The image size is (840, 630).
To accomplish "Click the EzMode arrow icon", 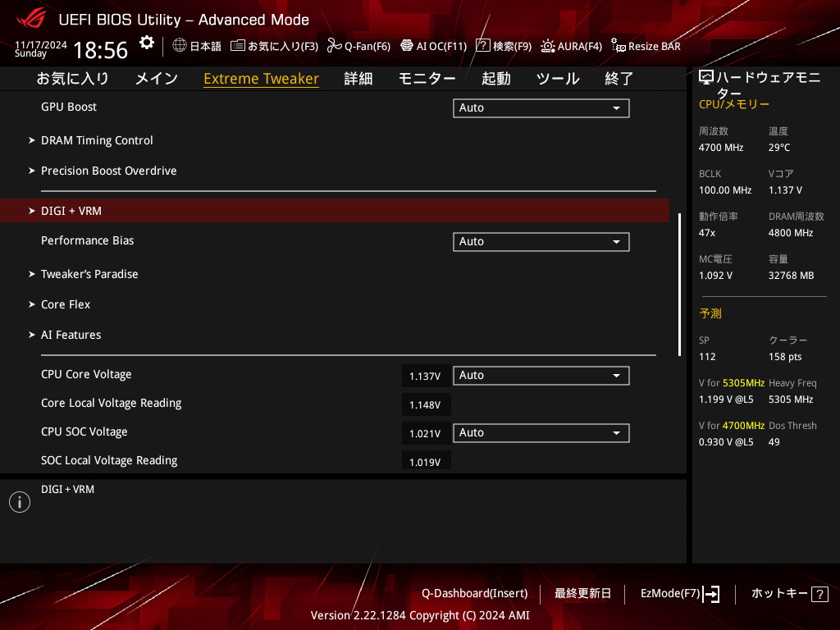I will [x=711, y=594].
